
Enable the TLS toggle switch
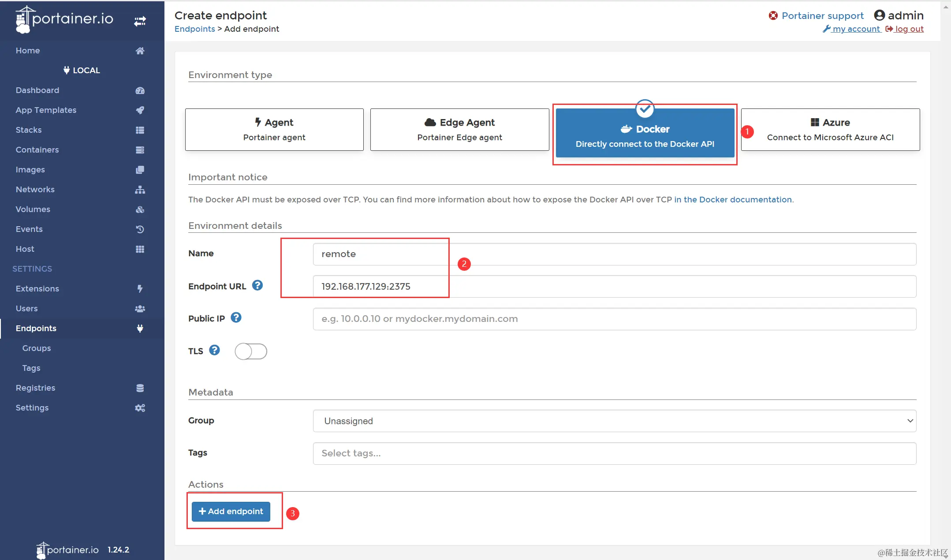251,351
